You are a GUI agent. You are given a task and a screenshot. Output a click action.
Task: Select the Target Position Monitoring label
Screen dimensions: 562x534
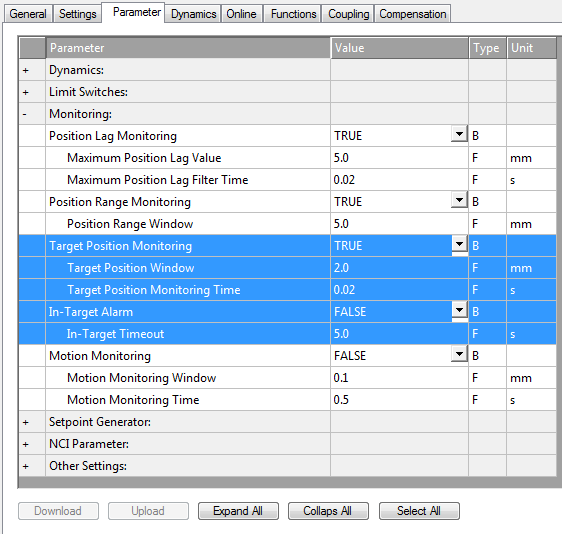coord(120,246)
